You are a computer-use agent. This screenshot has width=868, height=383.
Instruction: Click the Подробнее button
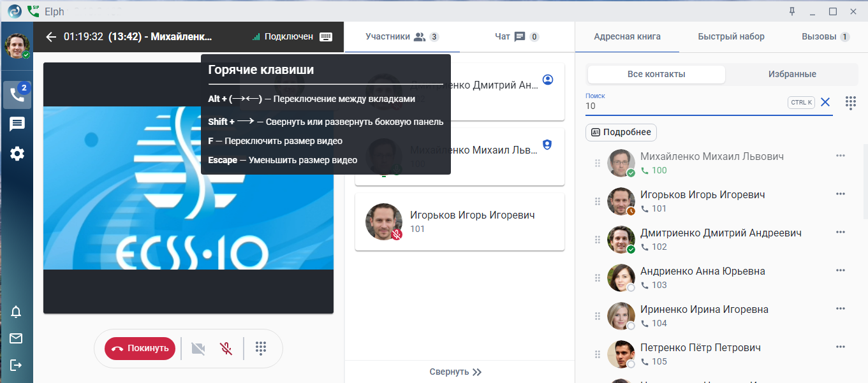click(x=621, y=133)
